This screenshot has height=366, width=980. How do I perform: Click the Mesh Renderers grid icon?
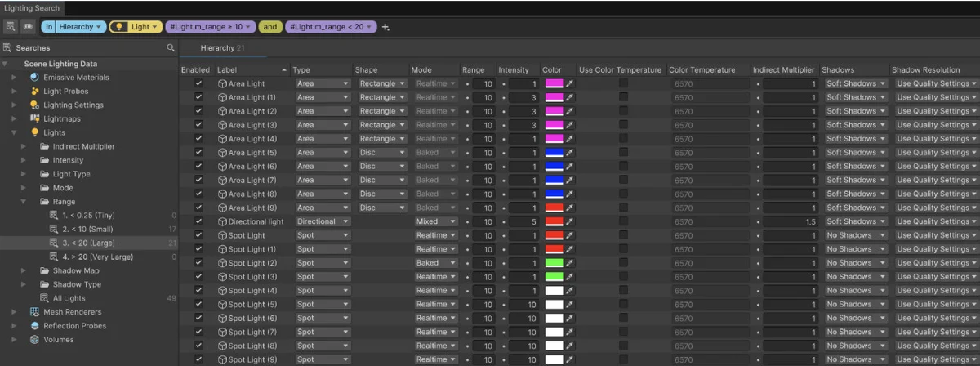(x=35, y=312)
